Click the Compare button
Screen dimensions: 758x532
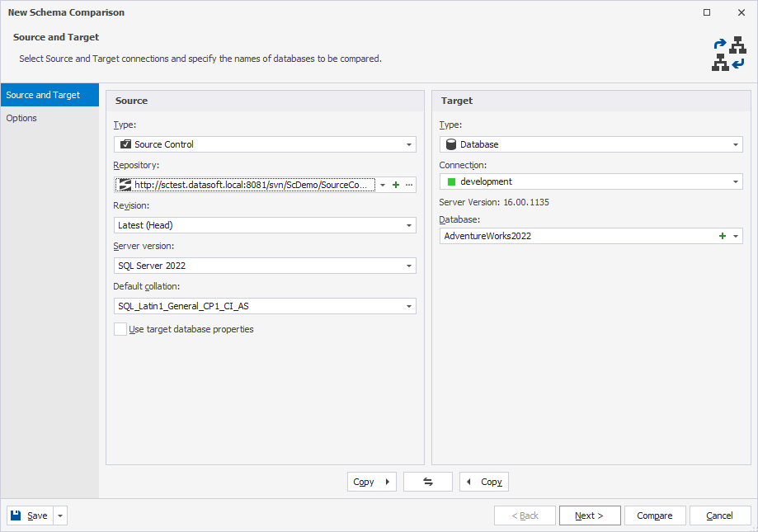pyautogui.click(x=654, y=515)
